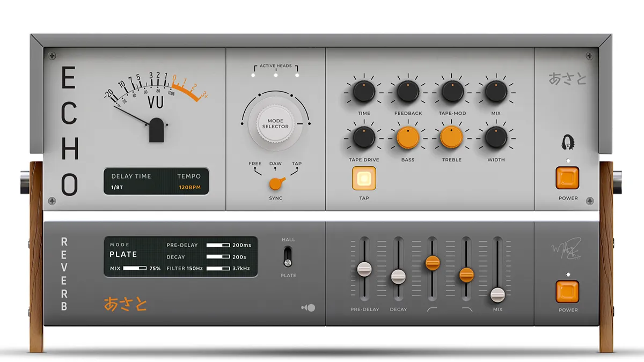
Task: Click the reverb MIX fader handle
Action: 497,294
